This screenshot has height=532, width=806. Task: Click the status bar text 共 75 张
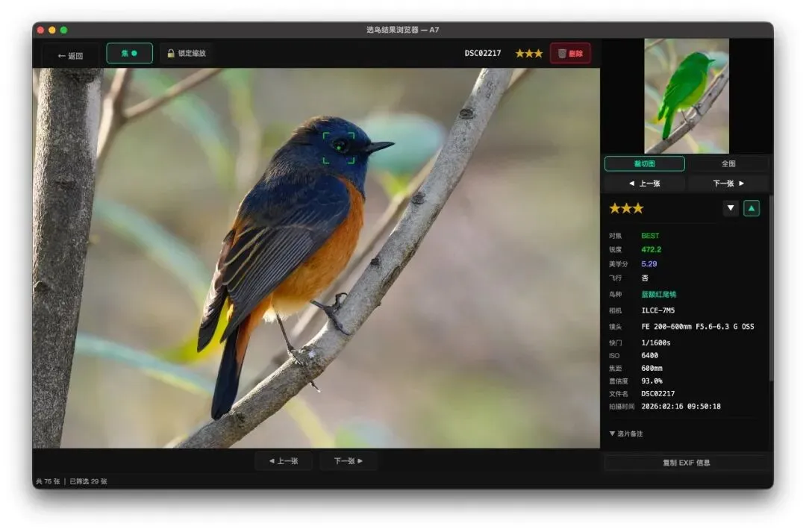(x=48, y=481)
